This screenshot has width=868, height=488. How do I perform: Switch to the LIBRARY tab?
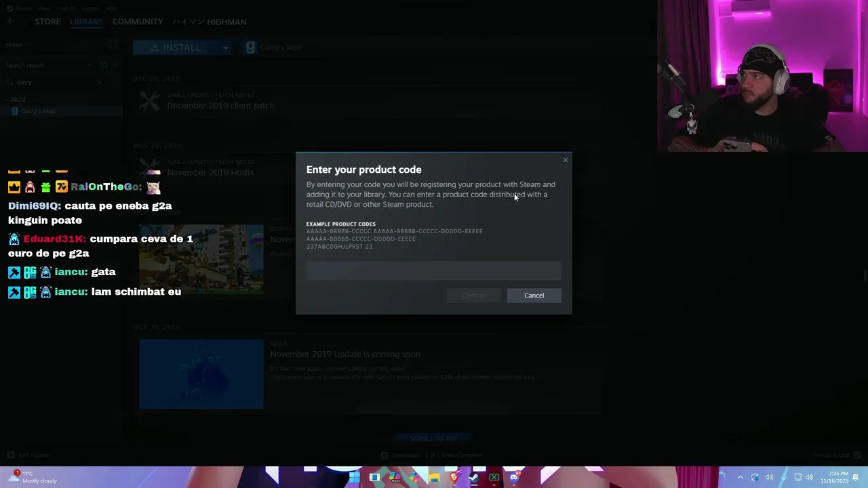coord(86,22)
